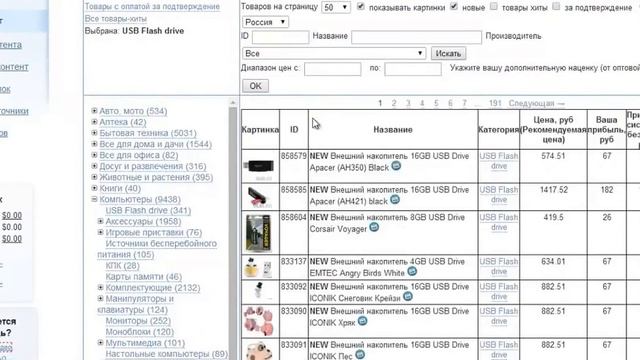Open the Россия country dropdown
This screenshot has height=360, width=640.
tap(265, 22)
